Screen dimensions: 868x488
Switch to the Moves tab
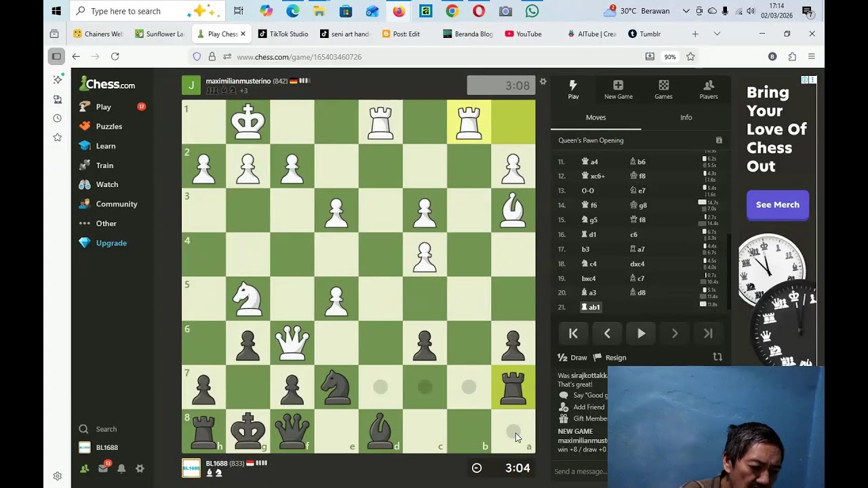(x=595, y=117)
